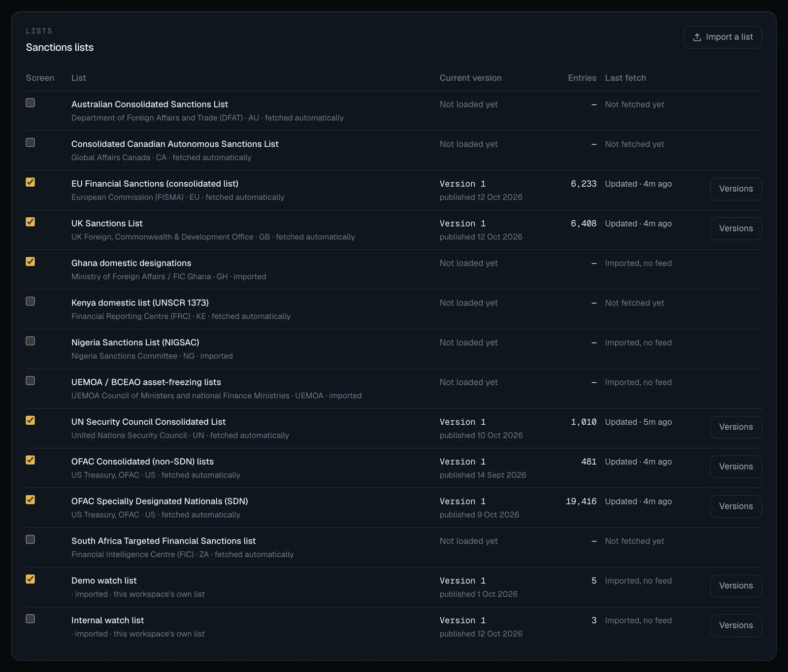This screenshot has height=672, width=788.
Task: Click 'Global Affairs Canada · CA · fetched automatically'
Action: [x=161, y=158]
